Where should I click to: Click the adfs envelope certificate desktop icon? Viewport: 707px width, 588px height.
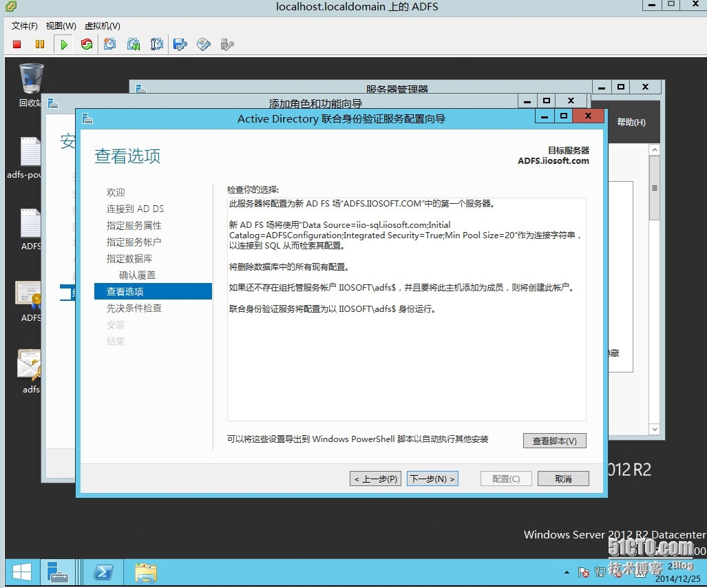(x=30, y=371)
